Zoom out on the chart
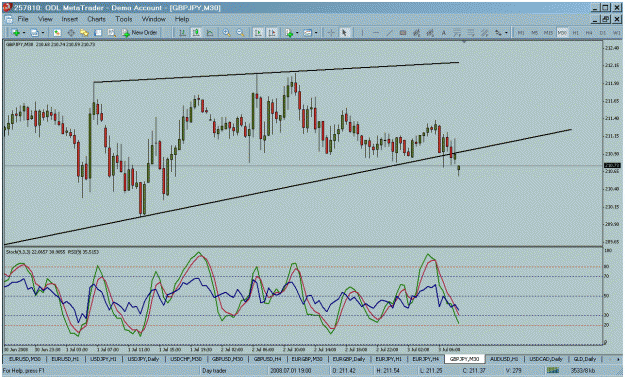Image resolution: width=625 pixels, height=377 pixels. pos(240,33)
